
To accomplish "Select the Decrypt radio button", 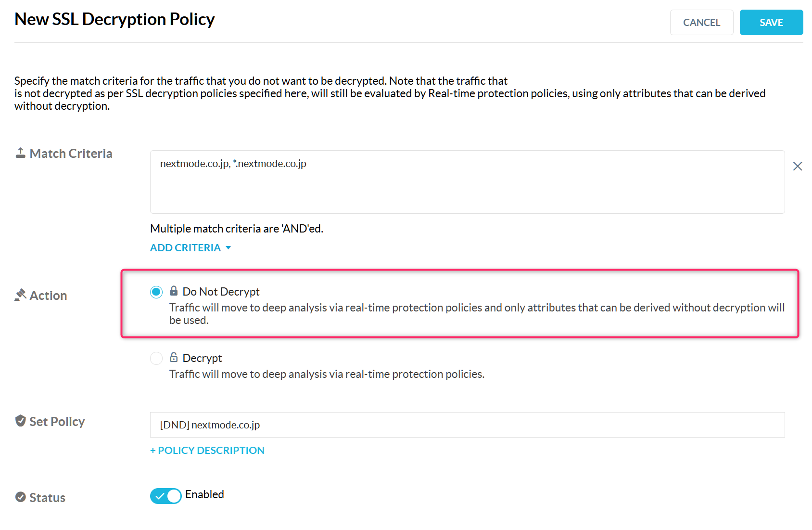I will 156,358.
